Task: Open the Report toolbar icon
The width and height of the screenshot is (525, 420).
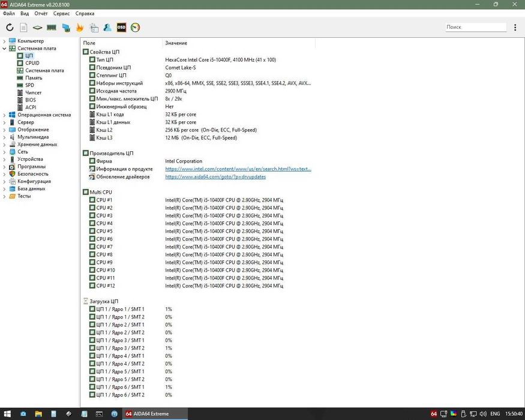Action: (23, 27)
